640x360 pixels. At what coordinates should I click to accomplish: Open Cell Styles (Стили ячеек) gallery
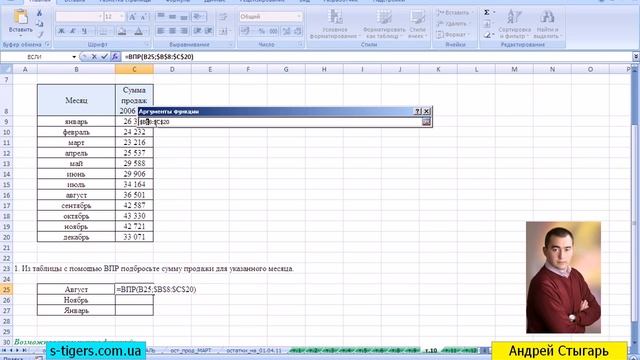[418, 24]
